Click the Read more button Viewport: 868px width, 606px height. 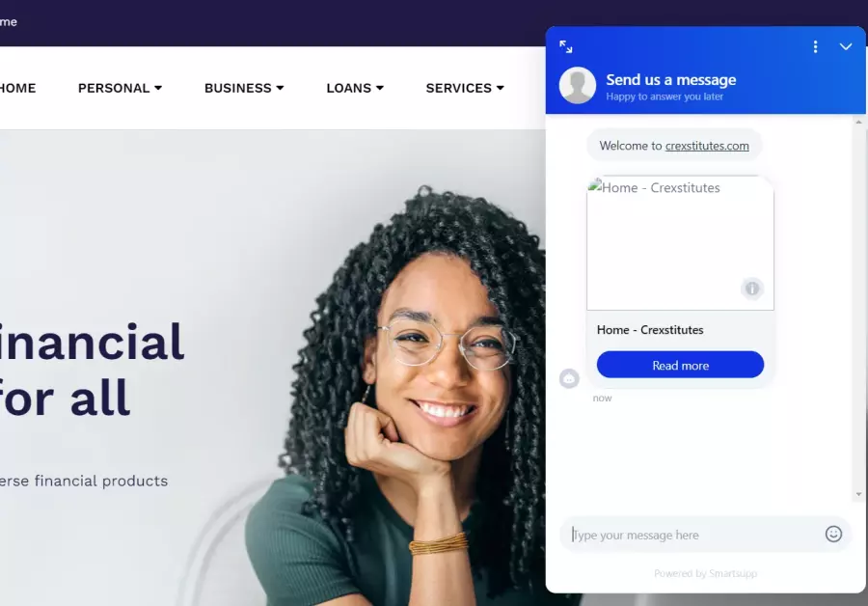pos(680,365)
